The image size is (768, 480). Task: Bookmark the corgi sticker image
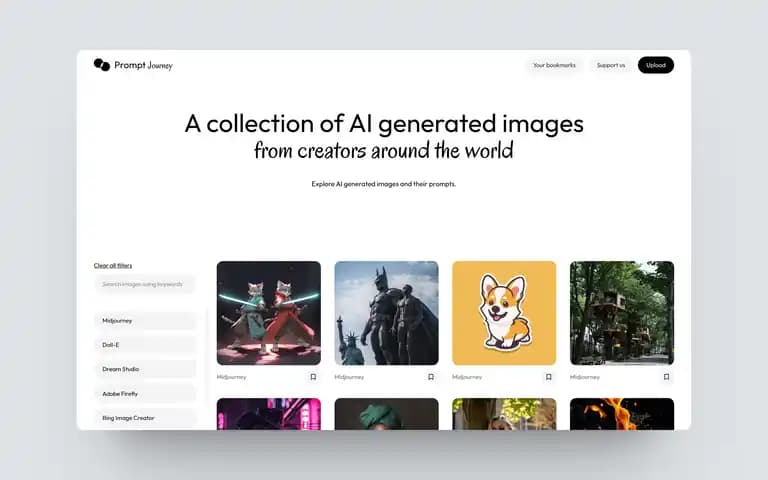[549, 377]
